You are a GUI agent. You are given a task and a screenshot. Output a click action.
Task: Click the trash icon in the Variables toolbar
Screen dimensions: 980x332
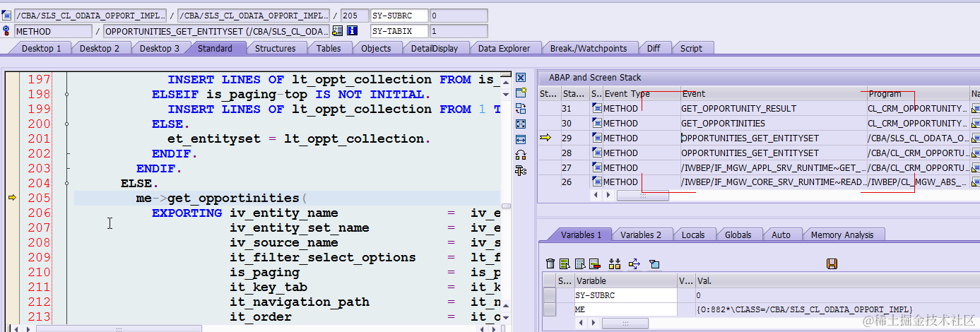[x=550, y=263]
